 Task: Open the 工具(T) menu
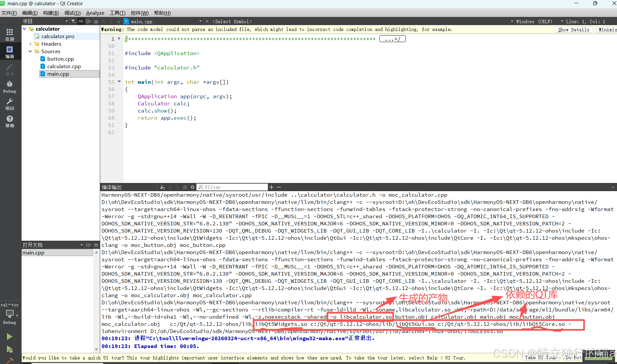point(117,13)
